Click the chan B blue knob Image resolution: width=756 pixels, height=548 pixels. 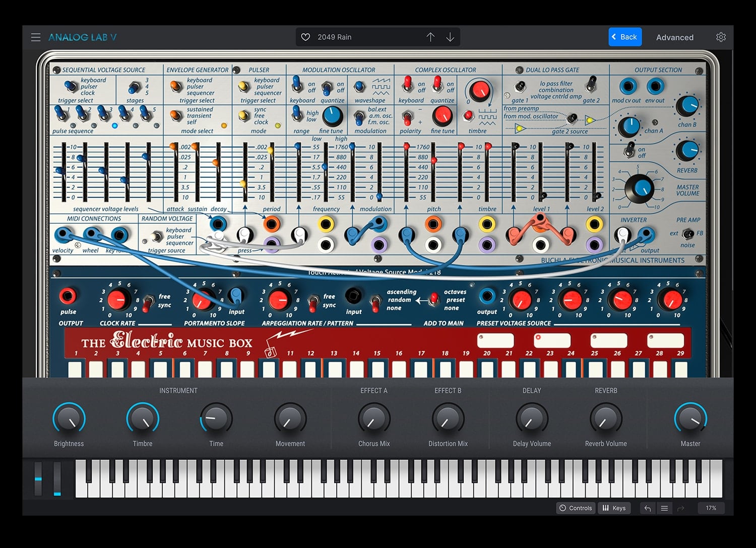point(687,106)
